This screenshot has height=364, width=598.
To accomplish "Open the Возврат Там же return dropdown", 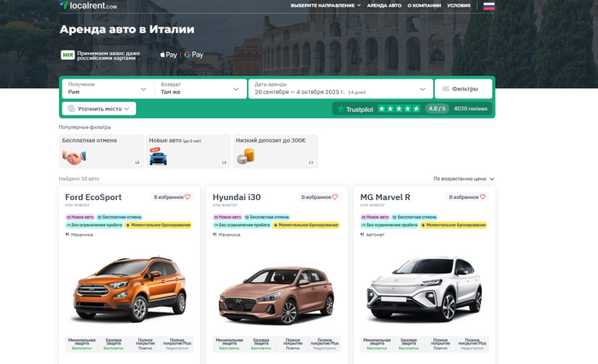I will [200, 89].
